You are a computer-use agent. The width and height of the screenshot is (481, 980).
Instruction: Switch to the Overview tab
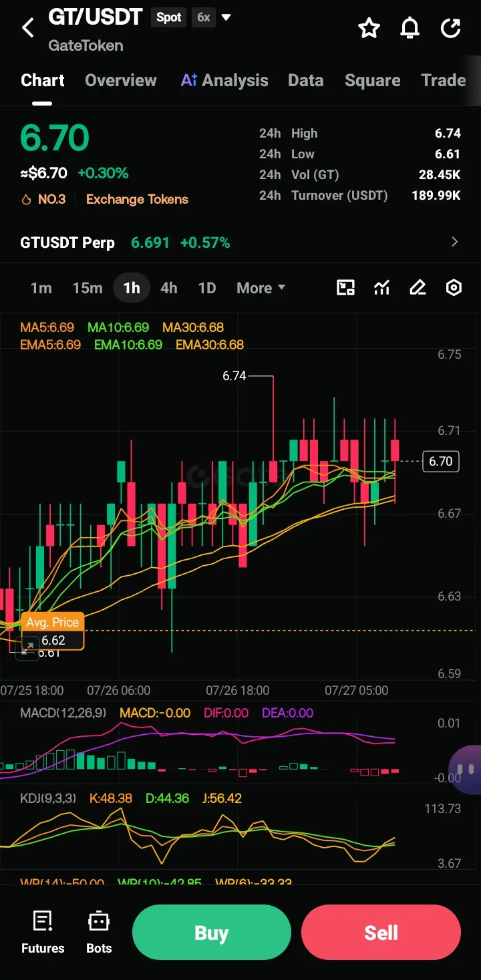121,81
